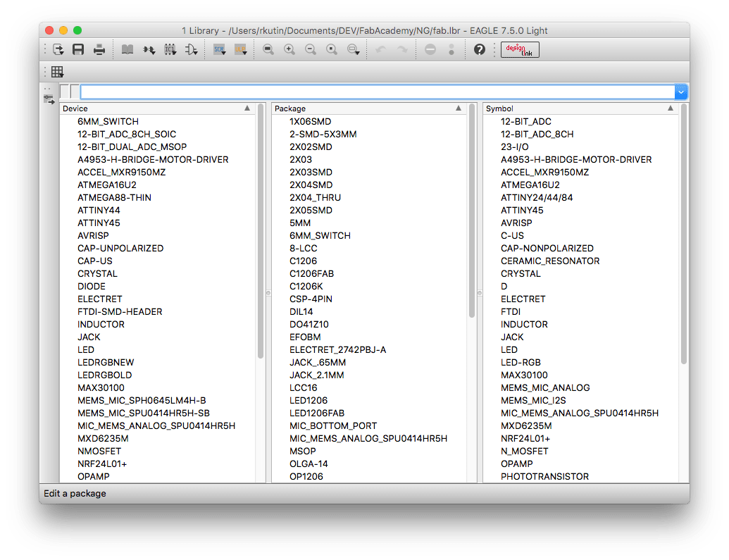Click the Symbol list vertical scrollbar

tap(683, 234)
